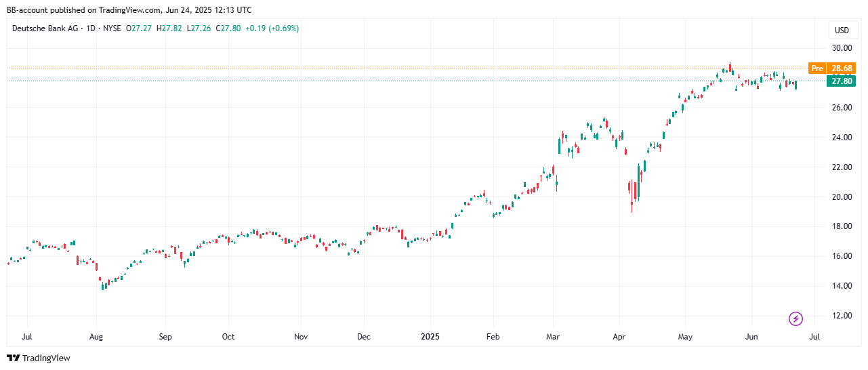Screen dimensions: 868x370
Task: Click the TradingView logo at bottom left
Action: (x=39, y=358)
